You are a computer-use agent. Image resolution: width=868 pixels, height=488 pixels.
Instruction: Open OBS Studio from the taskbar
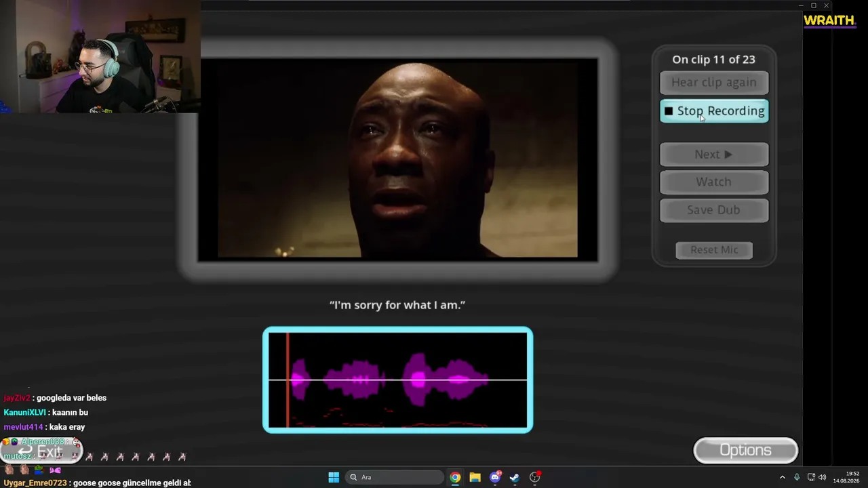pyautogui.click(x=535, y=477)
